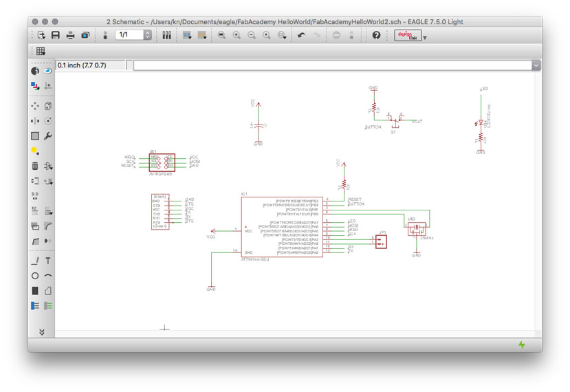Click the DesignLink button
Viewport: 570px width, 392px height.
click(408, 35)
